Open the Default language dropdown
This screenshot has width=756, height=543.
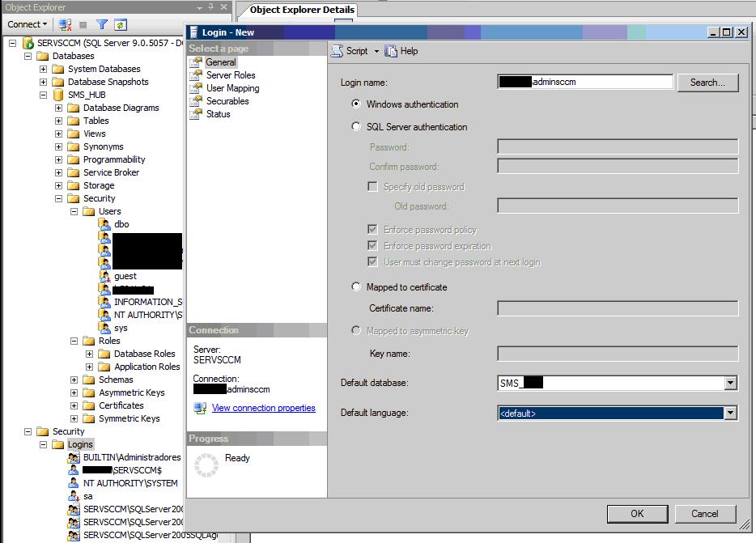730,413
